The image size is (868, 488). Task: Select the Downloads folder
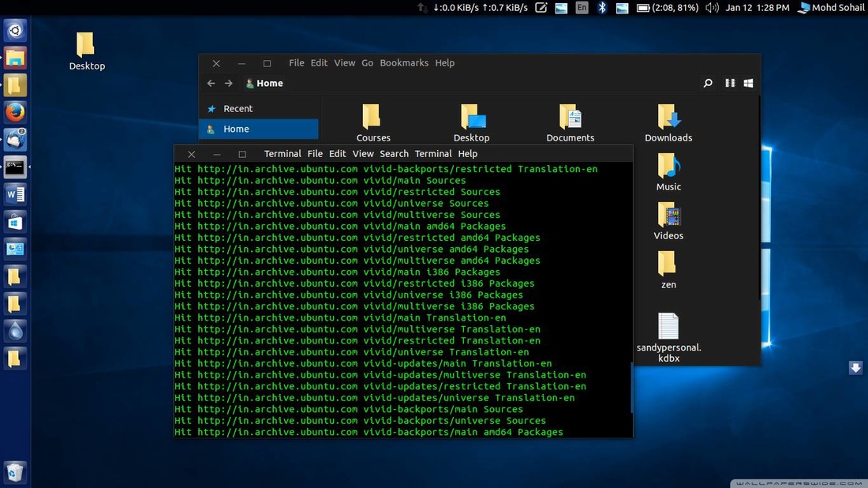pyautogui.click(x=668, y=123)
